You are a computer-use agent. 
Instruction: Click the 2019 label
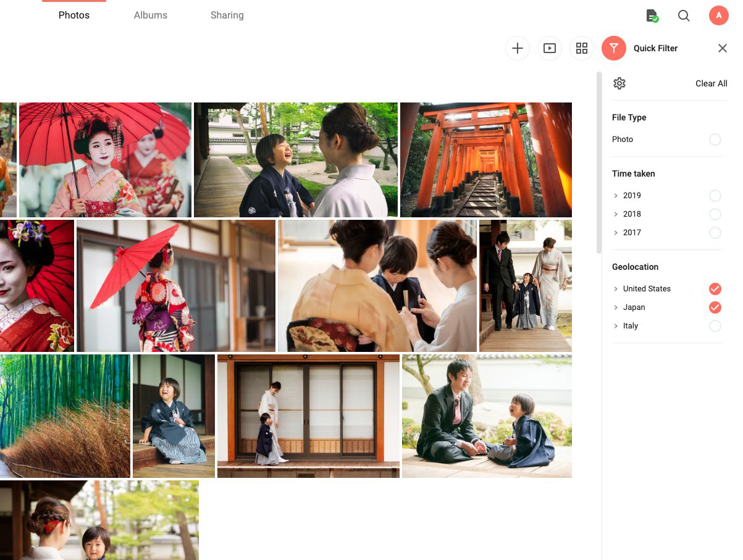tap(632, 196)
